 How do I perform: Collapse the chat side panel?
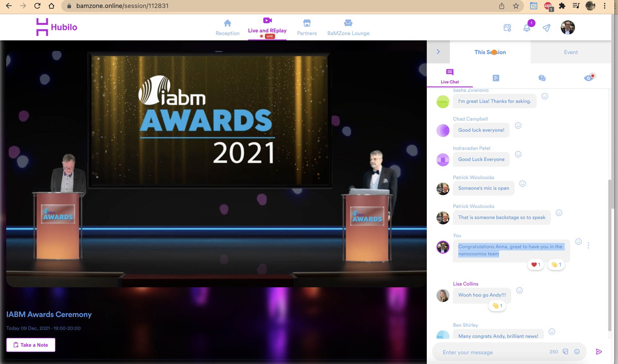438,52
